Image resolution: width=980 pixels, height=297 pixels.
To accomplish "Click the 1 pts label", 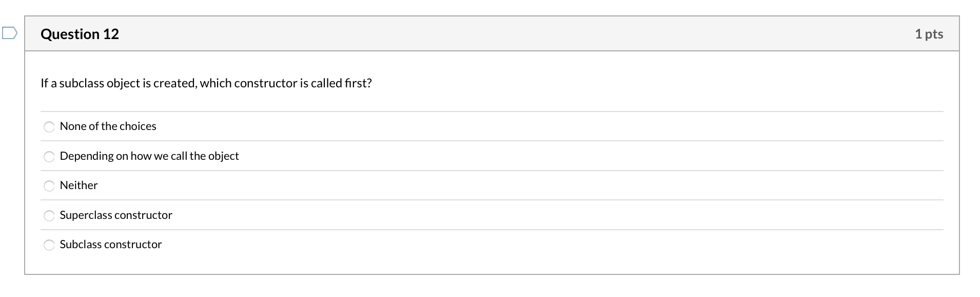I will [929, 34].
